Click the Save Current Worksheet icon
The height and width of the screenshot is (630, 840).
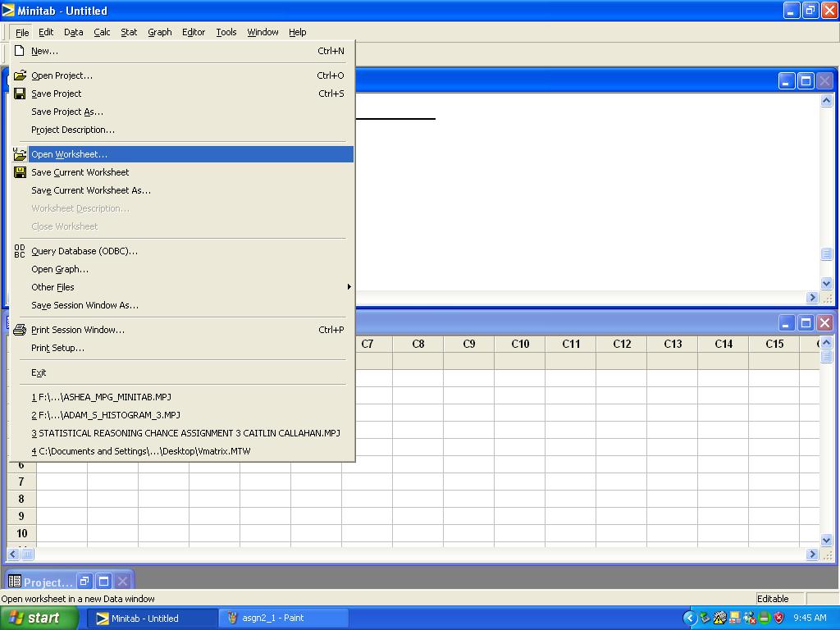pos(21,172)
